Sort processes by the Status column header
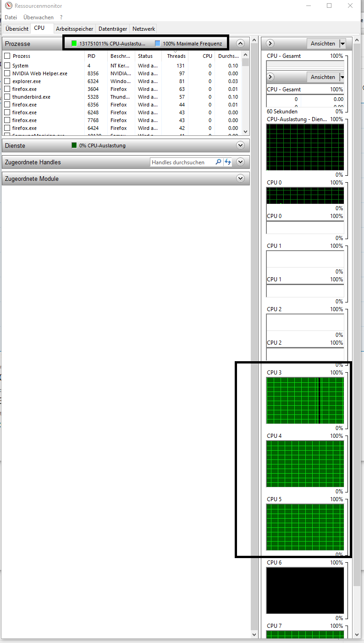Screen dimensions: 364x643 coord(149,56)
